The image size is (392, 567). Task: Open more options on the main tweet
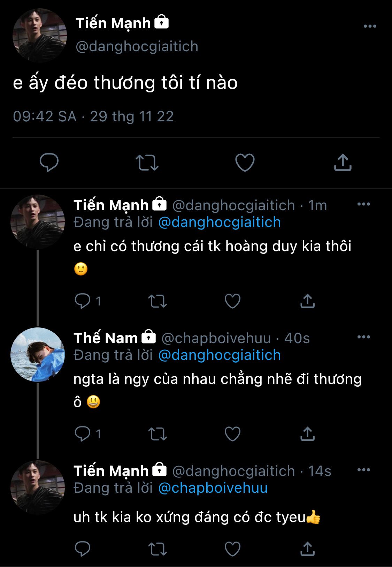pos(370,27)
